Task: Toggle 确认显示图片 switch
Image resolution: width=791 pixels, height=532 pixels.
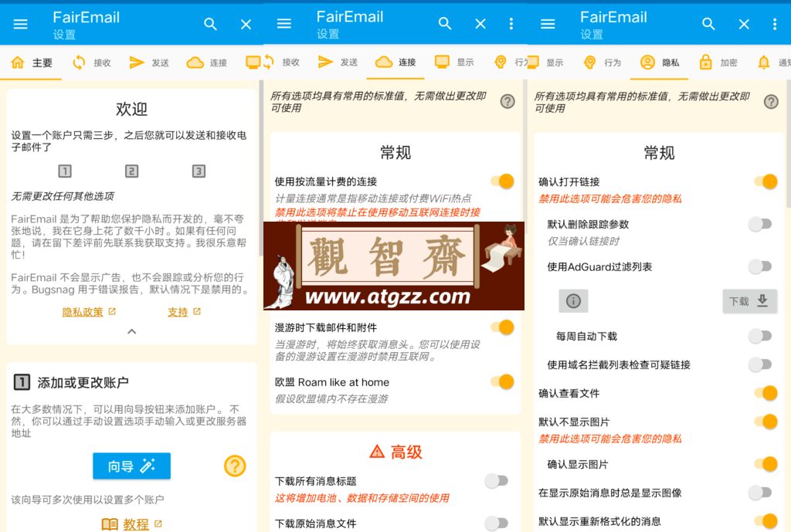Action: click(x=766, y=464)
